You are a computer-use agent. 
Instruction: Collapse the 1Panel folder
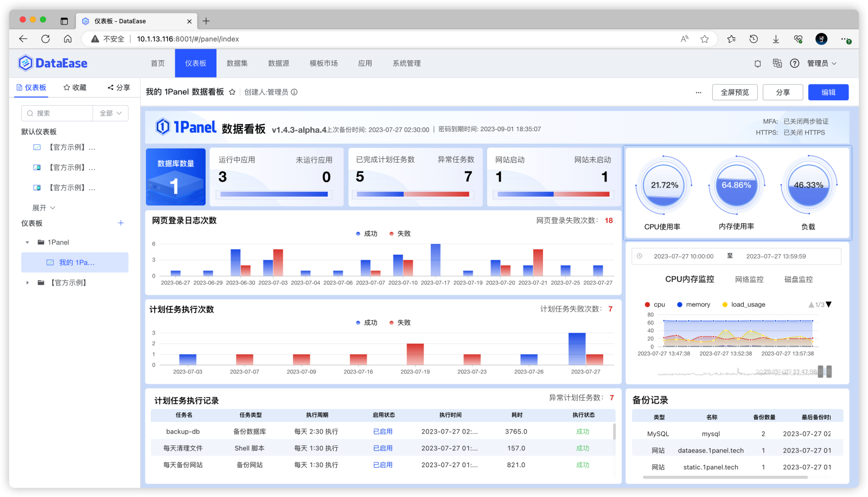point(27,242)
